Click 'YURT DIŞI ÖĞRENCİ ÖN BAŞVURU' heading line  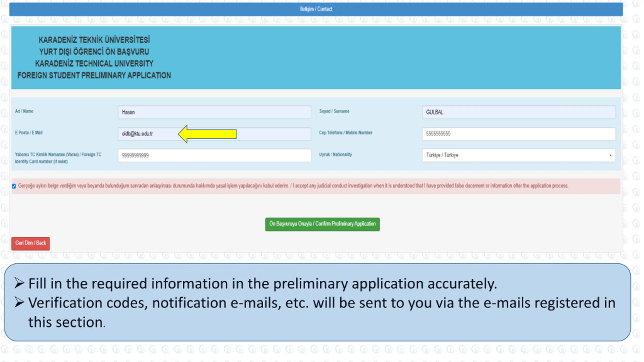94,52
